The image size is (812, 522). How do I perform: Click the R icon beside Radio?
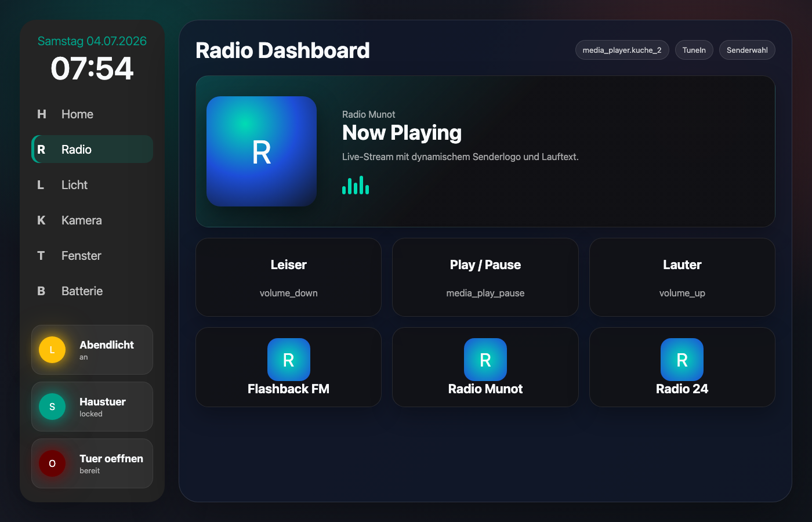42,150
